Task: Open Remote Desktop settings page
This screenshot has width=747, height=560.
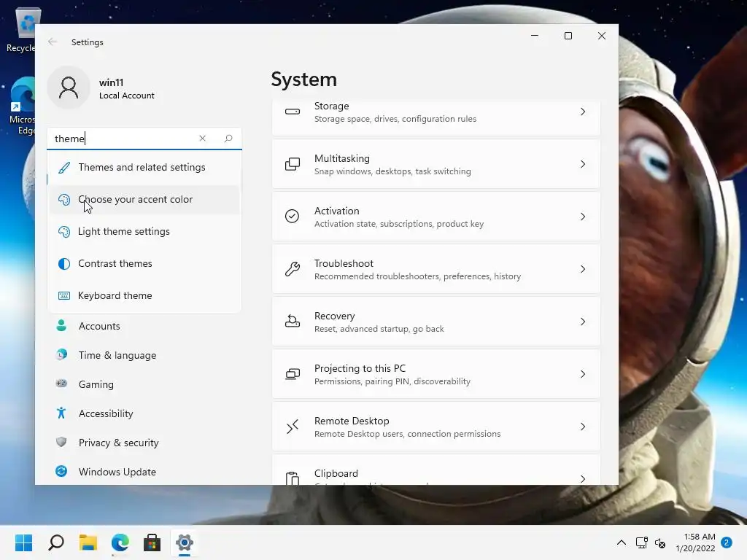Action: (x=436, y=427)
